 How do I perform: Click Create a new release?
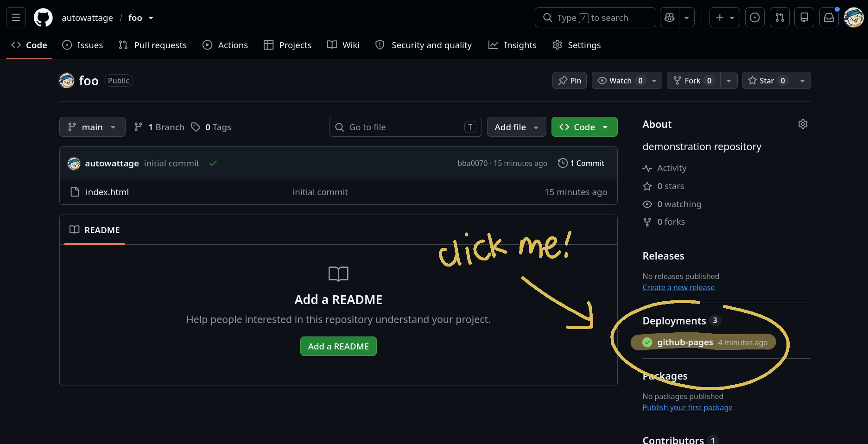678,287
